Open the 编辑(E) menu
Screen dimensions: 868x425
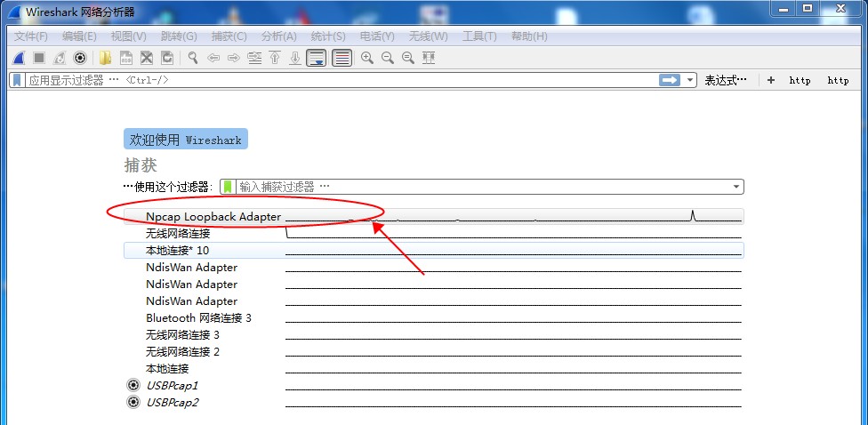[x=79, y=36]
